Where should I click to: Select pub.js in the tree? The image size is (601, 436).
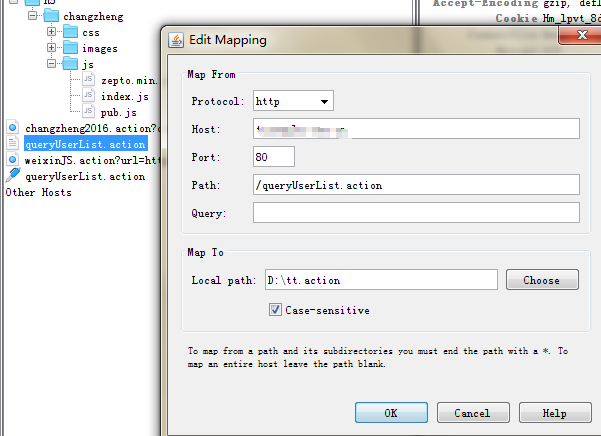coord(118,113)
